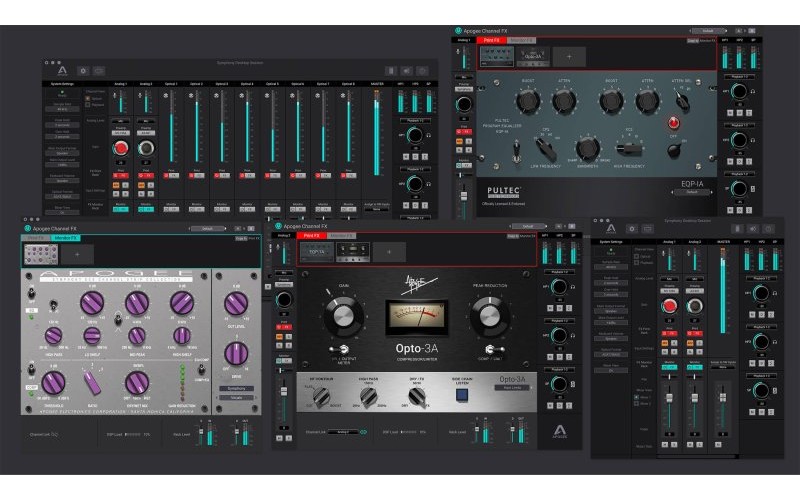Tick the Optical checkbox in bottom-right Symphony window
Screen dimensions: 800x500
pyautogui.click(x=636, y=256)
